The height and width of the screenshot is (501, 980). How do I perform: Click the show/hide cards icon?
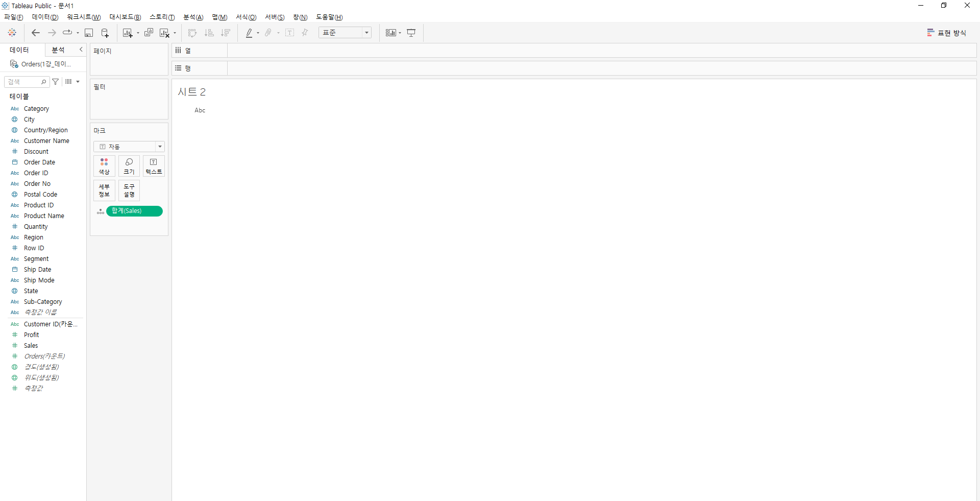coord(390,33)
